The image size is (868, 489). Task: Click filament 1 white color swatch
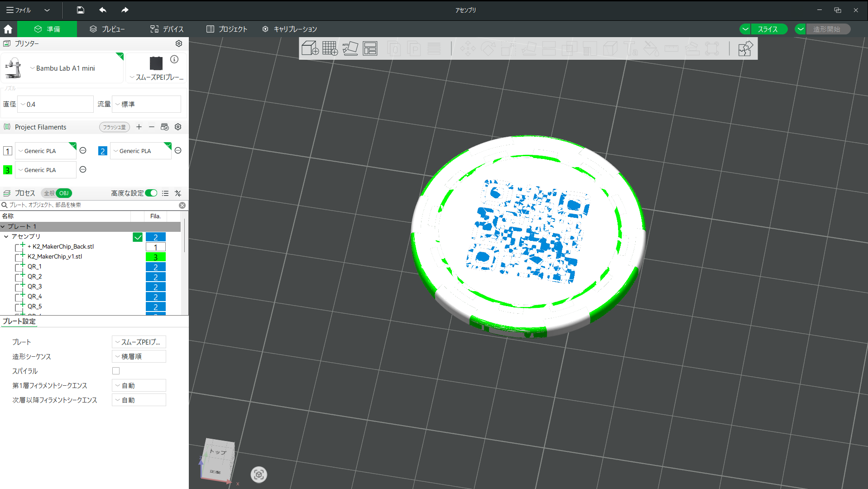click(x=8, y=151)
